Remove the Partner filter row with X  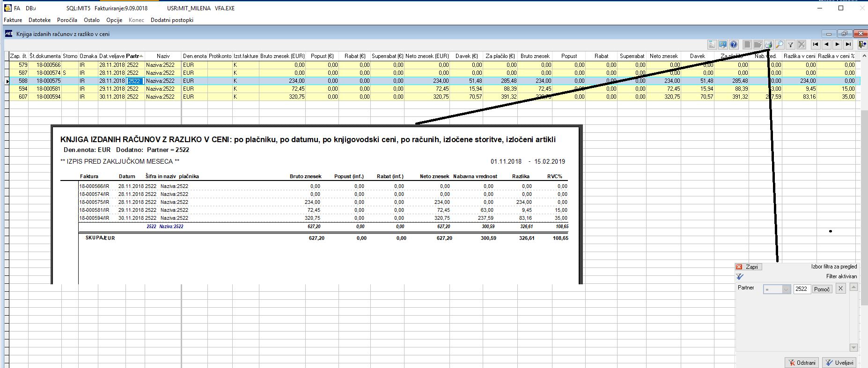click(x=840, y=289)
